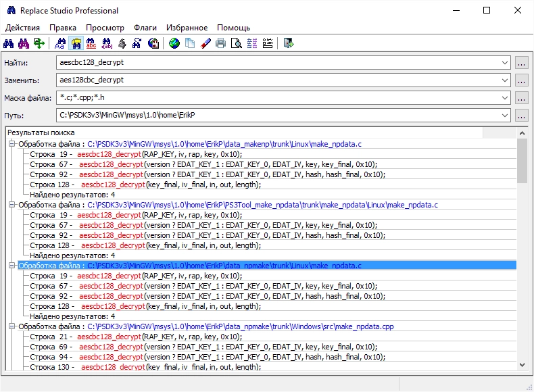Click the gray stamp tool icon
The image size is (534, 392).
(122, 43)
